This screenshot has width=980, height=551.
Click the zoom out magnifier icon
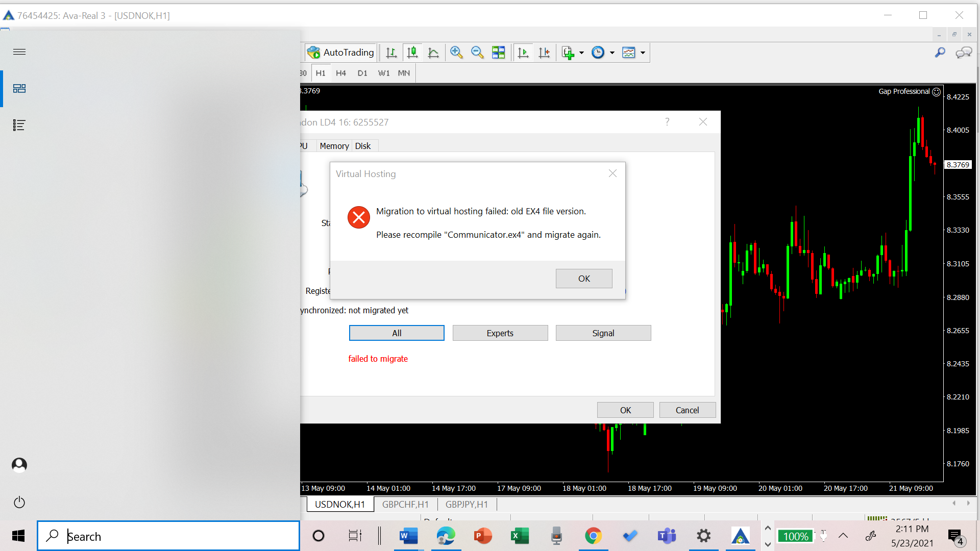tap(477, 53)
